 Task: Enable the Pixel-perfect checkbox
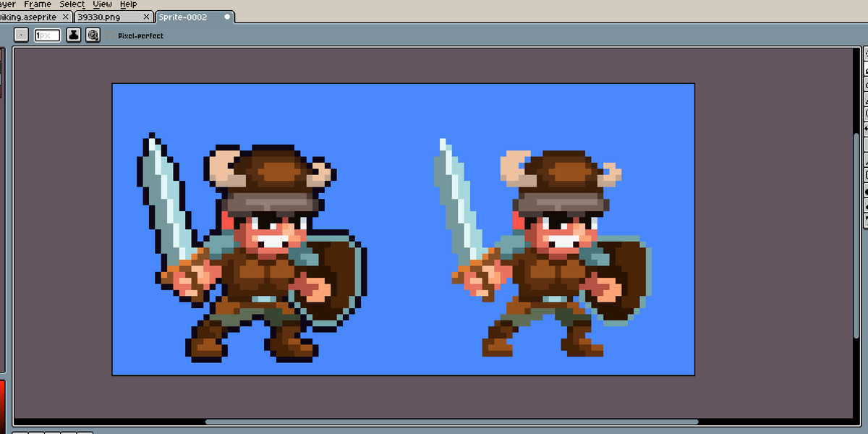[x=110, y=35]
